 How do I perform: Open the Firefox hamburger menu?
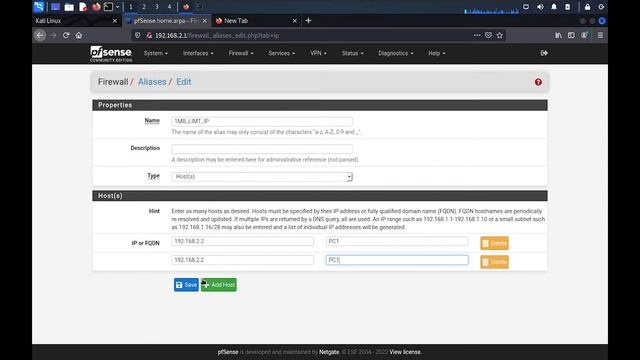600,36
